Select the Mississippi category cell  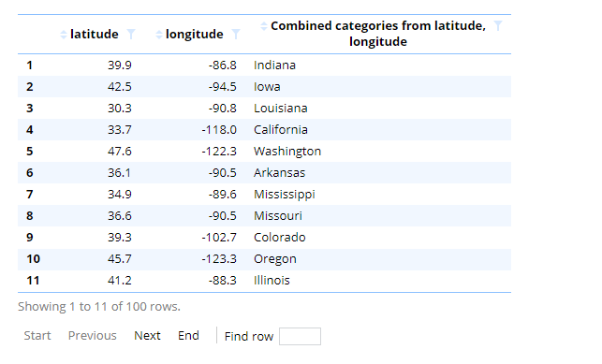point(284,195)
